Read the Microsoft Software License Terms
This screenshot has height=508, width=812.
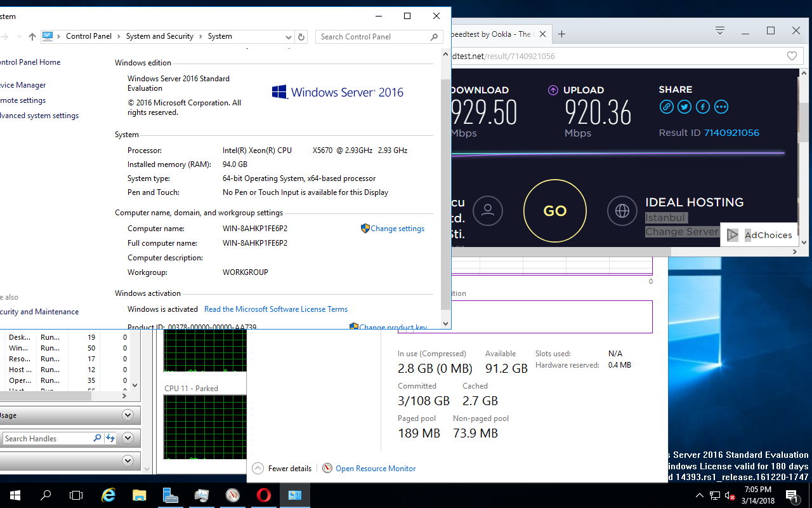coord(276,309)
